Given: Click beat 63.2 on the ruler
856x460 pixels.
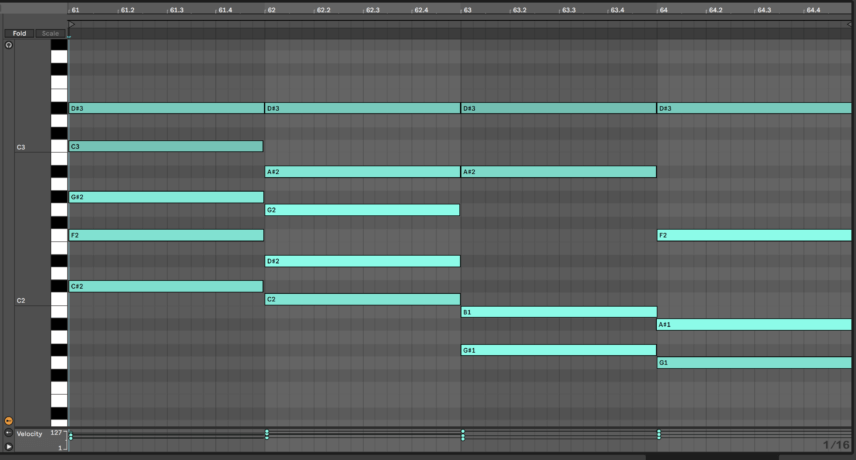Looking at the screenshot, I should pyautogui.click(x=519, y=10).
